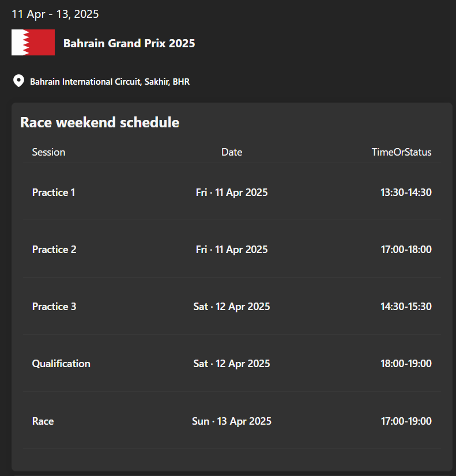This screenshot has height=476, width=456.
Task: Click Practice 1 time 13:30-14:30
Action: pos(406,192)
